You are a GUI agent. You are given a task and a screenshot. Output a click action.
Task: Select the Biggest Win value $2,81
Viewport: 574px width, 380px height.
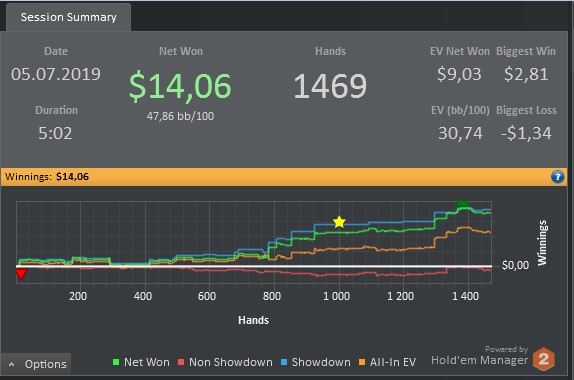coord(526,74)
